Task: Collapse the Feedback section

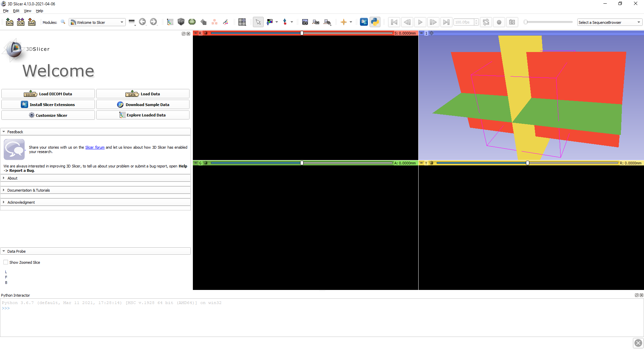Action: (96, 132)
